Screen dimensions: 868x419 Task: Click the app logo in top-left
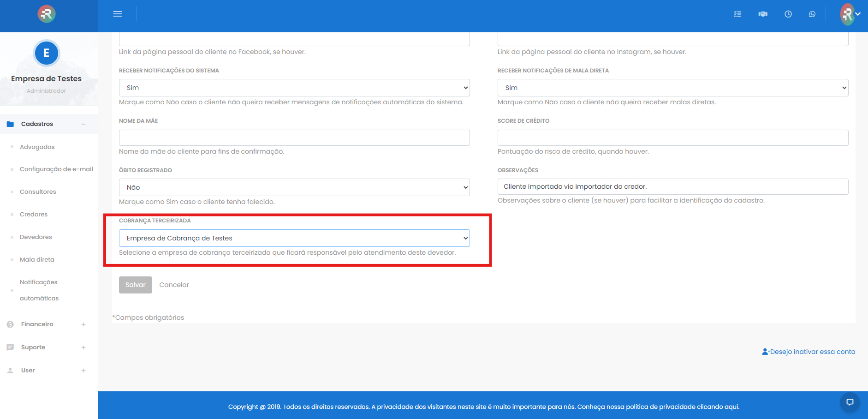[x=47, y=14]
